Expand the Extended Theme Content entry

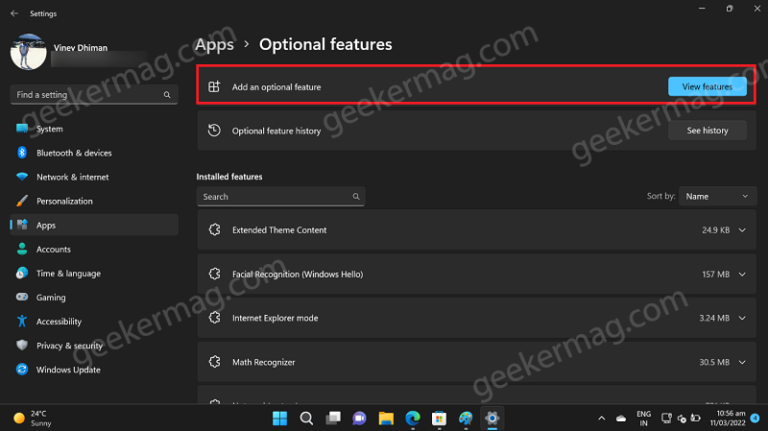click(742, 230)
